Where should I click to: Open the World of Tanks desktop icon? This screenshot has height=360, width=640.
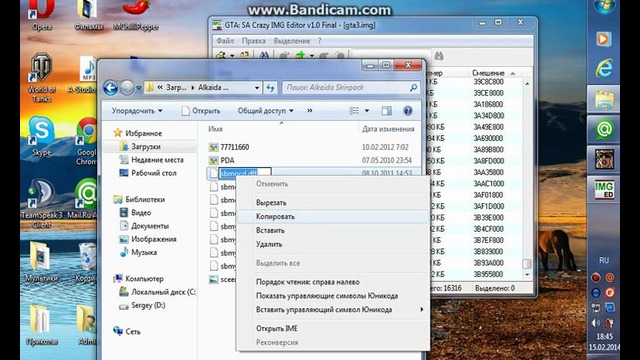pyautogui.click(x=42, y=78)
